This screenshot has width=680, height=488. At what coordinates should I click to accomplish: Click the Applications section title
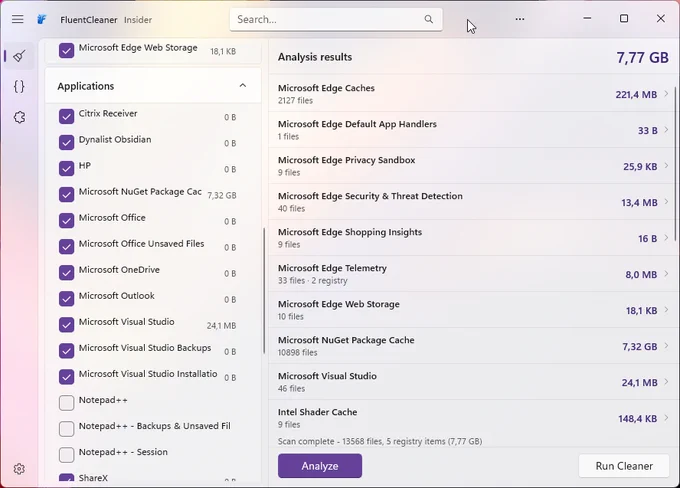pyautogui.click(x=85, y=86)
